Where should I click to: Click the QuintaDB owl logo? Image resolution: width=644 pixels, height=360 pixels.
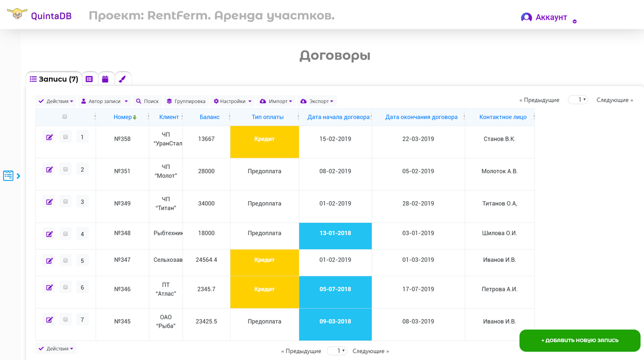pyautogui.click(x=18, y=13)
